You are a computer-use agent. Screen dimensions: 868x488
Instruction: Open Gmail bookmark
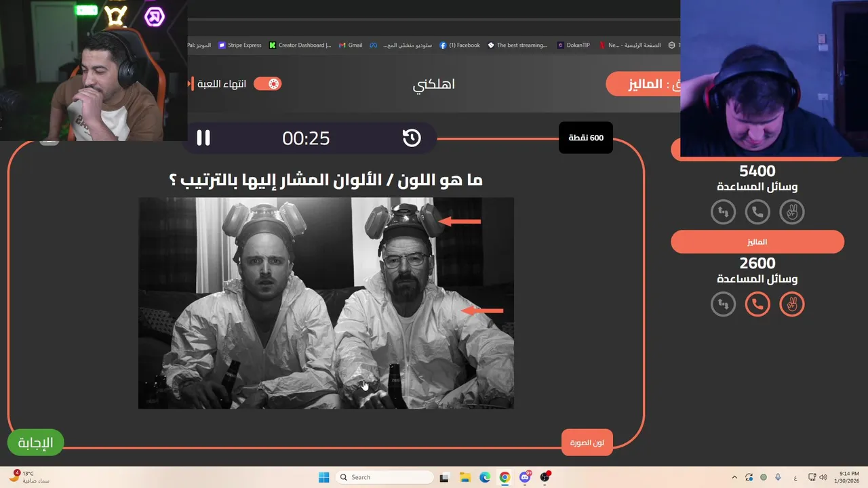[x=351, y=45]
